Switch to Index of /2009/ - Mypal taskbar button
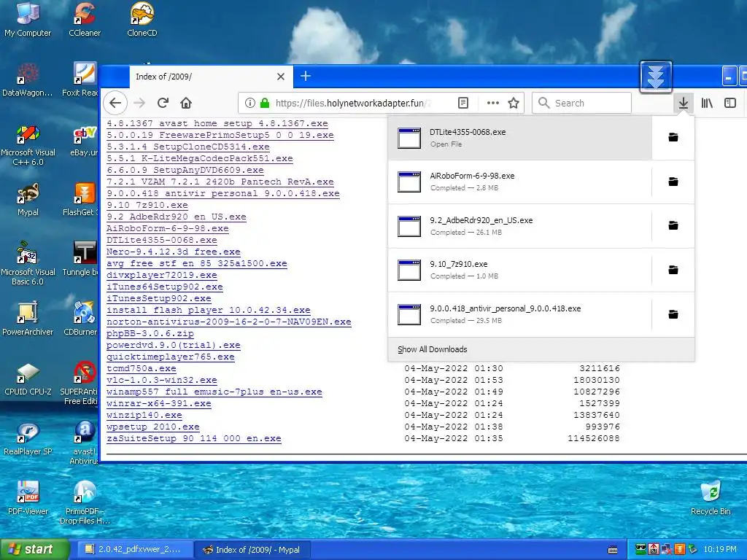Viewport: 747px width, 560px height. pyautogui.click(x=252, y=550)
